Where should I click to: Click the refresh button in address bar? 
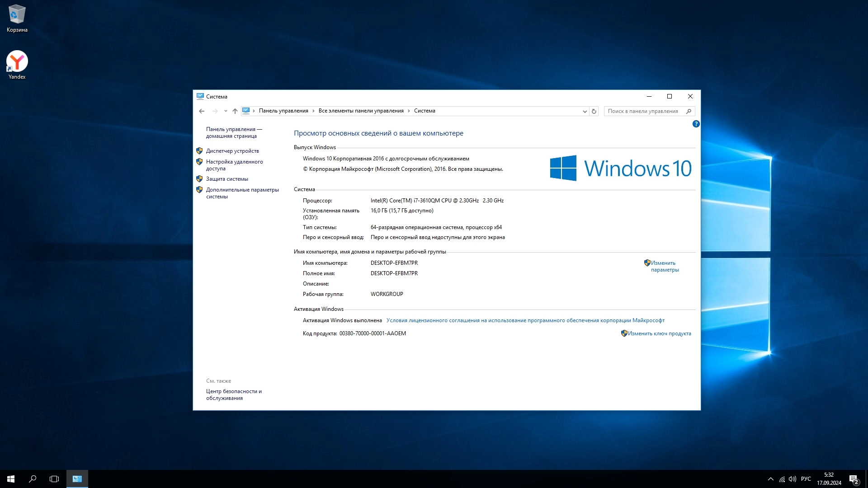pos(594,111)
